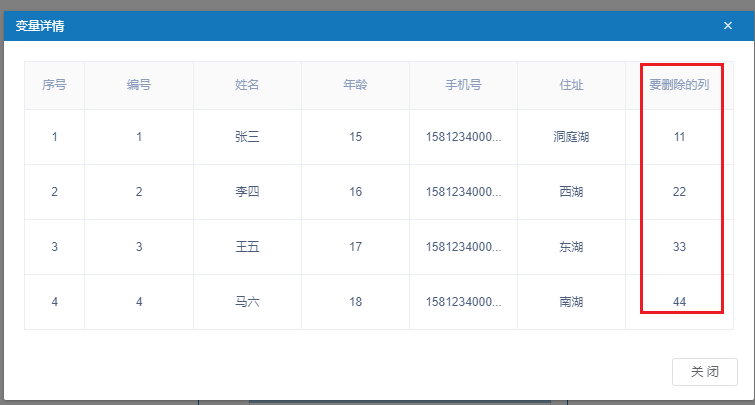This screenshot has width=755, height=405.
Task: Click the address cell 洞庭湖
Action: pyautogui.click(x=571, y=137)
